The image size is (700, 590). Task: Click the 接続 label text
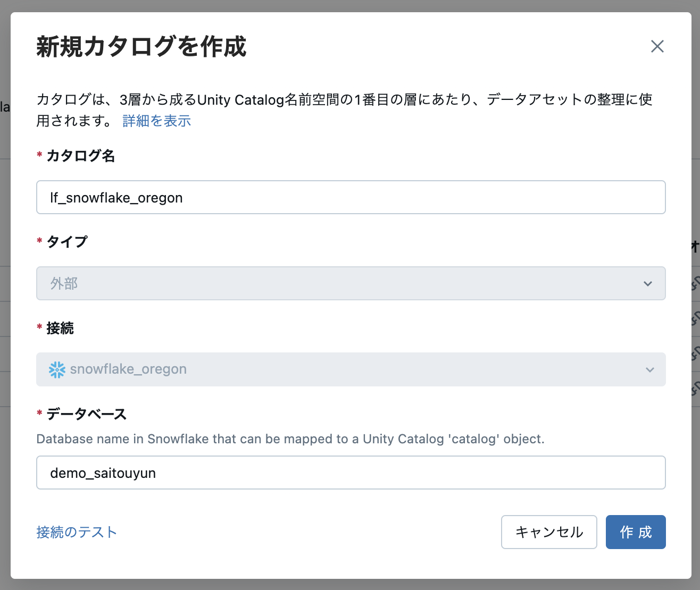(x=60, y=328)
